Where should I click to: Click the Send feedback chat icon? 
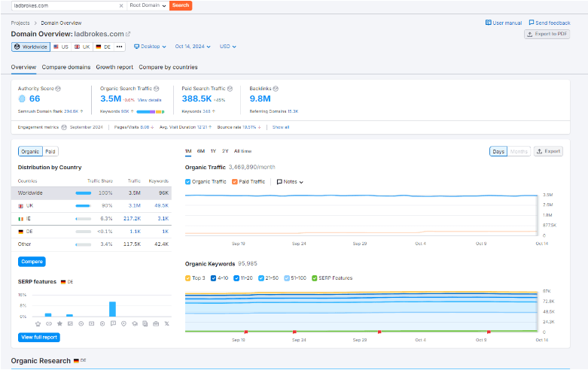(532, 23)
